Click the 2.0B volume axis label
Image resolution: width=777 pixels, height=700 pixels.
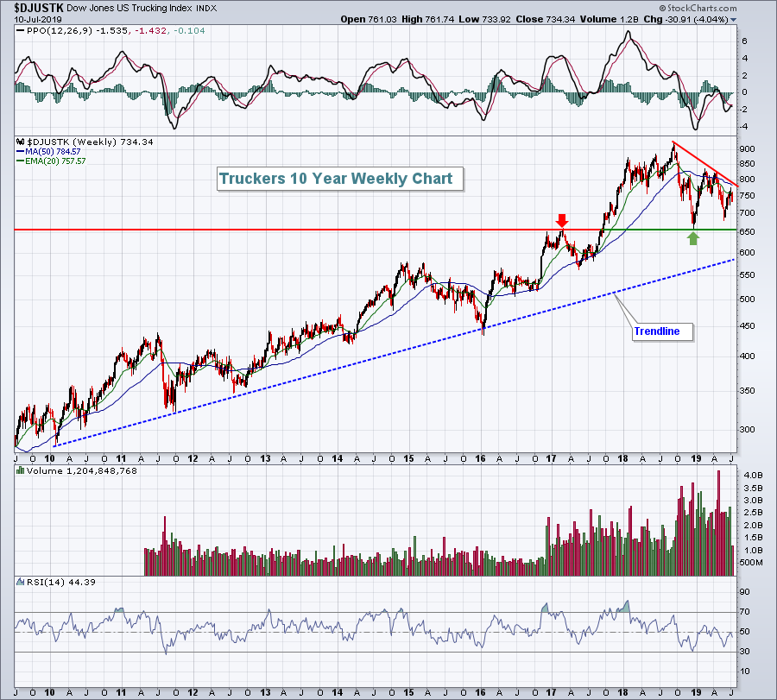tap(753, 525)
